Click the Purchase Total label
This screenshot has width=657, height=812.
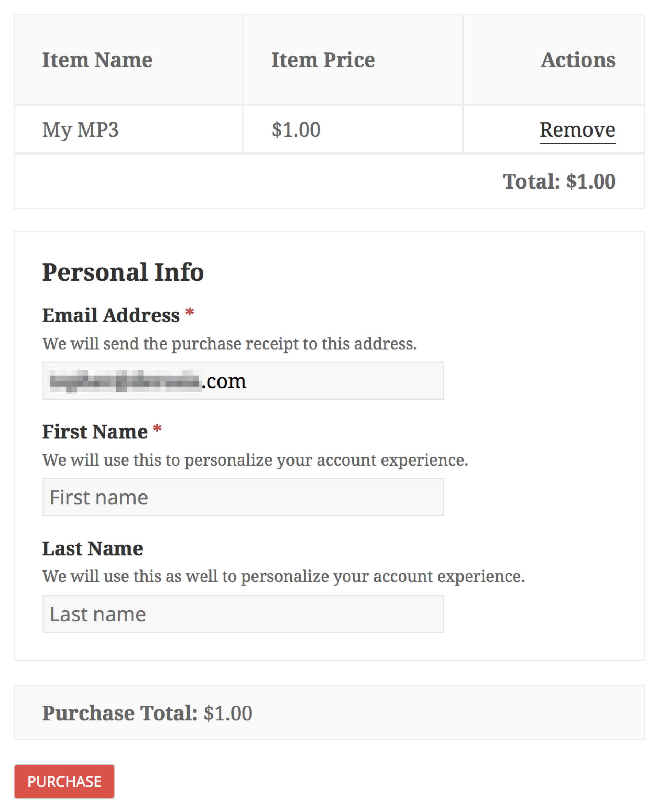pyautogui.click(x=120, y=713)
